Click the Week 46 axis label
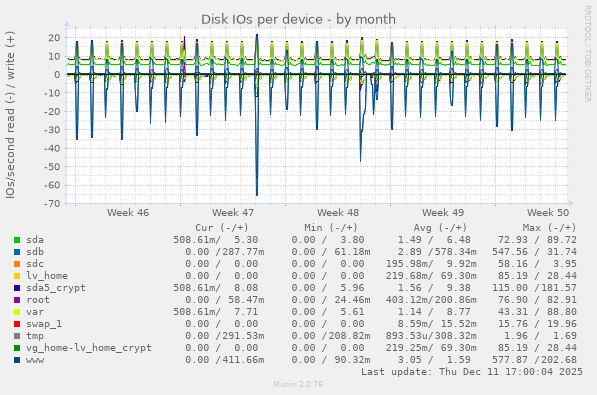This screenshot has height=395, width=597. tap(128, 213)
